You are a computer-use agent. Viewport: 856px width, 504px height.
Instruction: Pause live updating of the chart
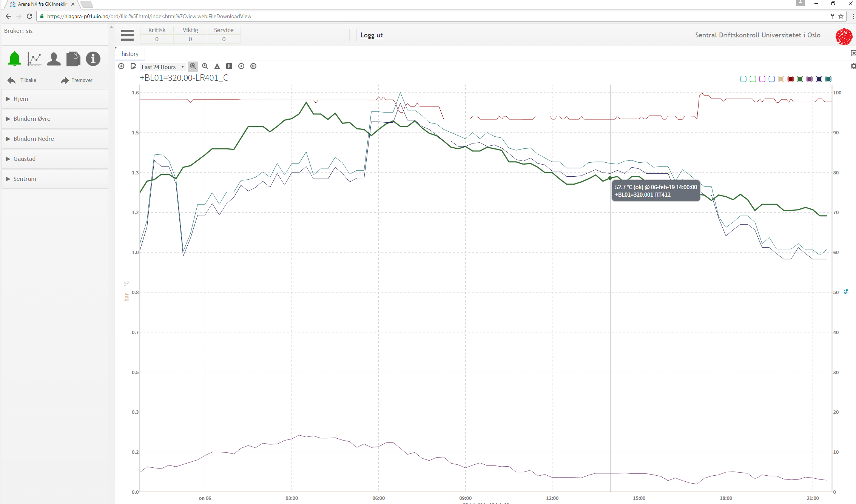click(253, 66)
